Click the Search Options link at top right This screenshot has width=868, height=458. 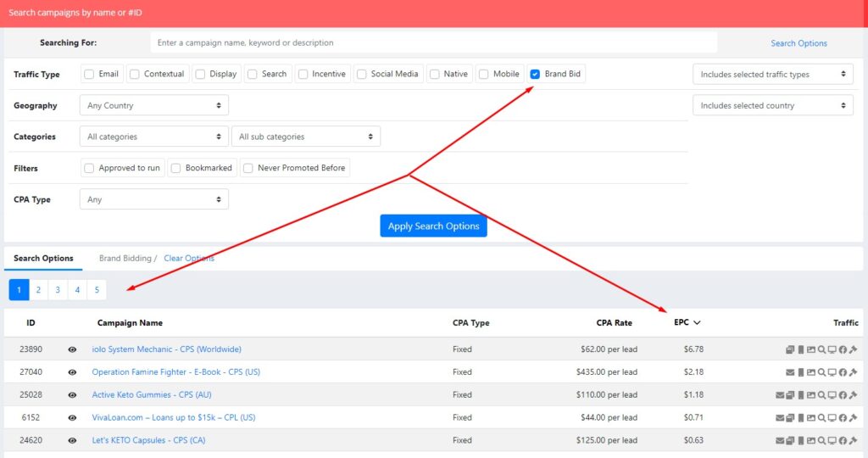(798, 43)
